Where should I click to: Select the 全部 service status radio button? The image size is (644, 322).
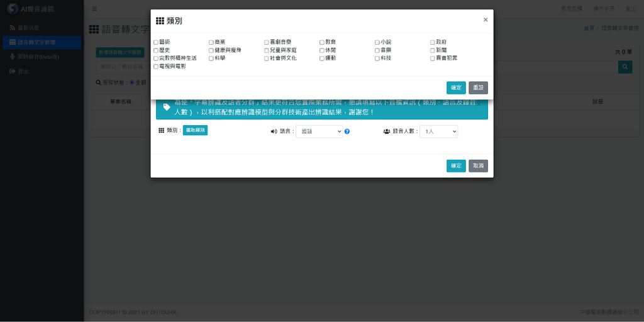[132, 82]
